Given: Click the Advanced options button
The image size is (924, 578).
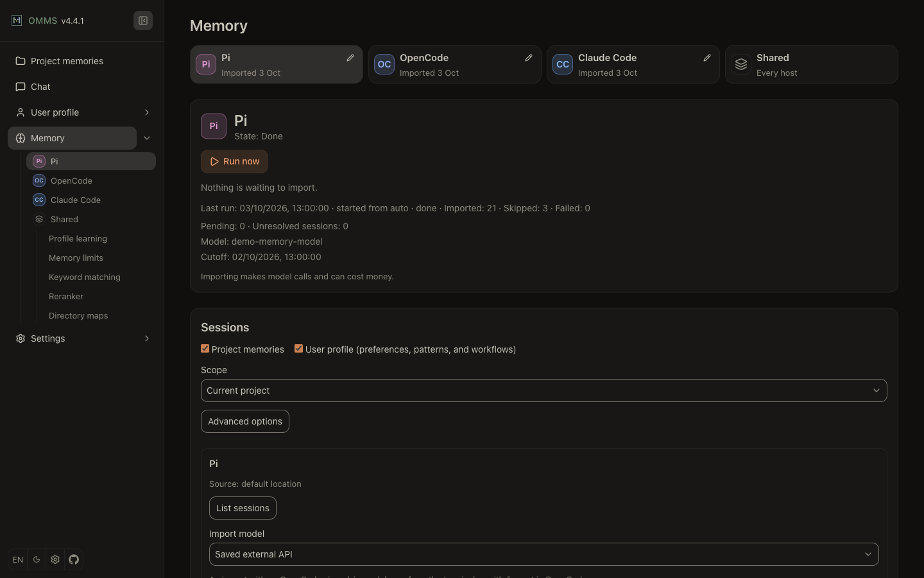Looking at the screenshot, I should click(245, 421).
